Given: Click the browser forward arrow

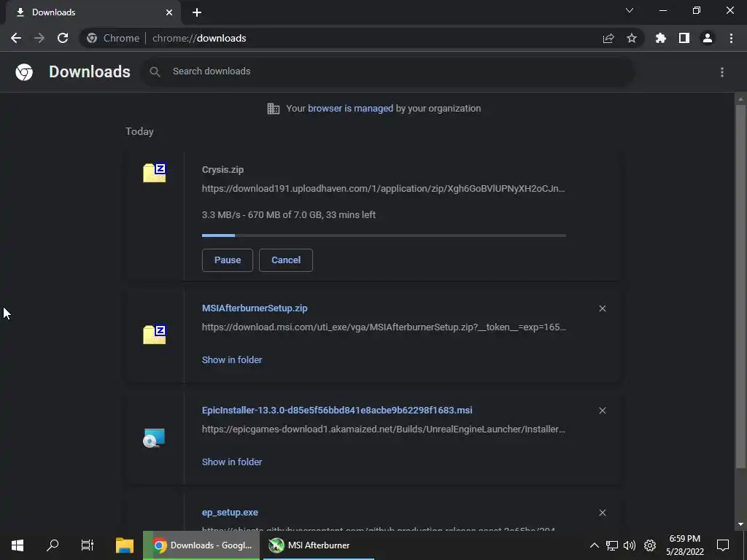Looking at the screenshot, I should coord(39,38).
